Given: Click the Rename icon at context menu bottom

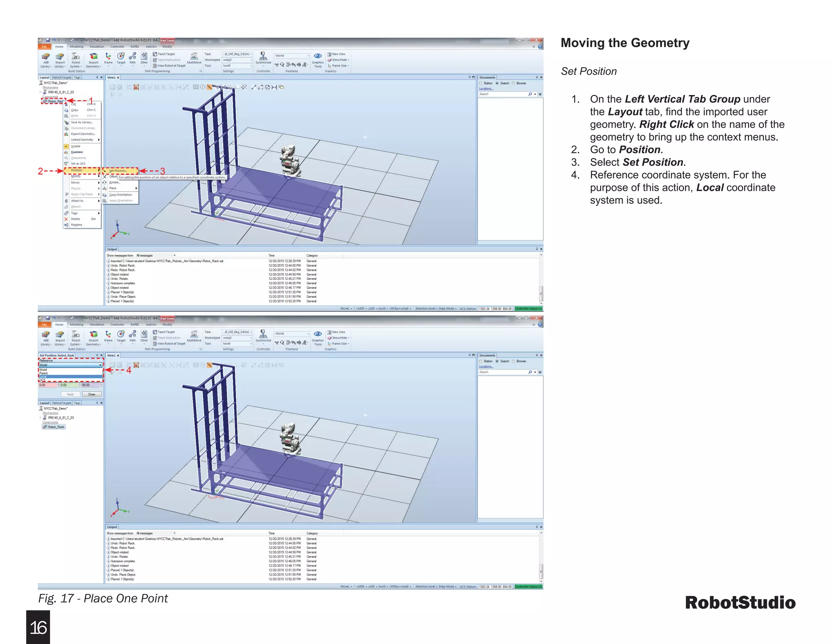Looking at the screenshot, I should point(66,225).
